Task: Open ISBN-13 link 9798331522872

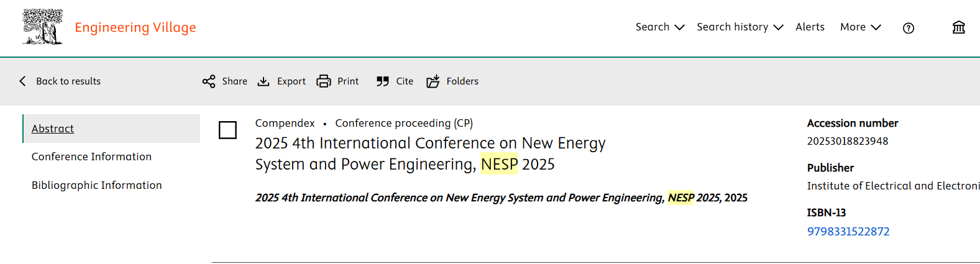Action: (x=848, y=232)
